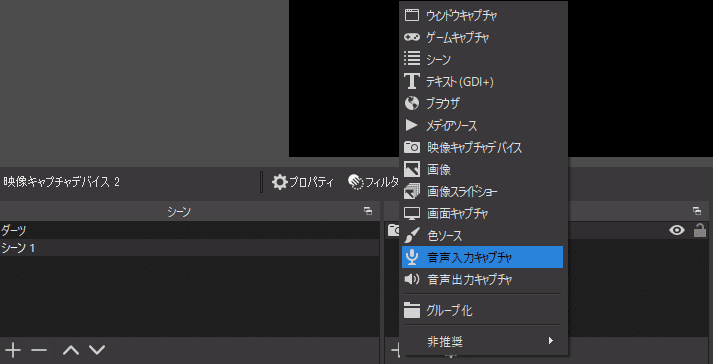Choose 音声出力キャプチャ from the menu
The height and width of the screenshot is (364, 713).
pyautogui.click(x=482, y=279)
